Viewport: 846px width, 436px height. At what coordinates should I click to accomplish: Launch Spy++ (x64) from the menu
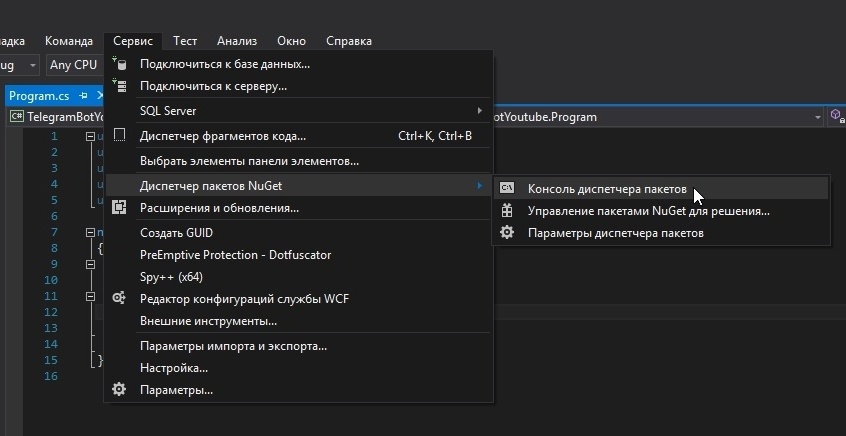pos(171,276)
